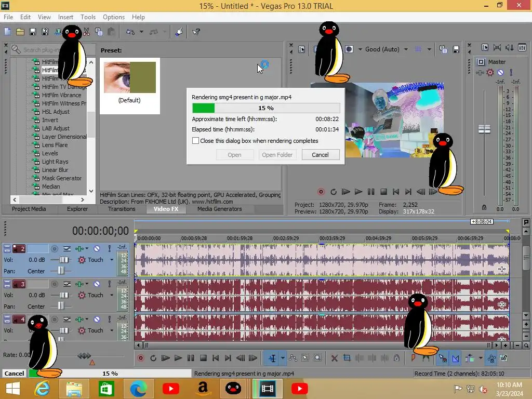Open the Options menu
The image size is (532, 399).
[x=114, y=17]
